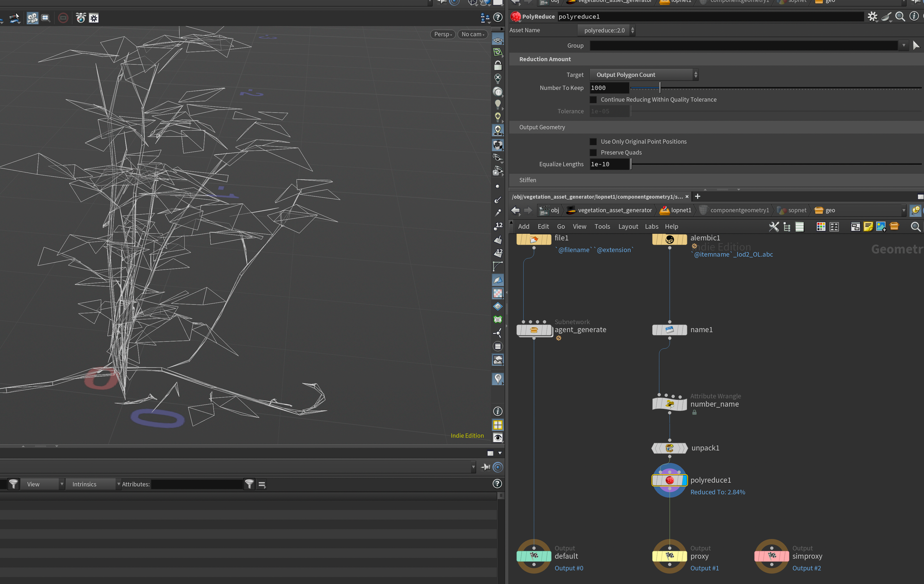Image resolution: width=924 pixels, height=584 pixels.
Task: Open the Layout menu in network editor
Action: click(628, 227)
